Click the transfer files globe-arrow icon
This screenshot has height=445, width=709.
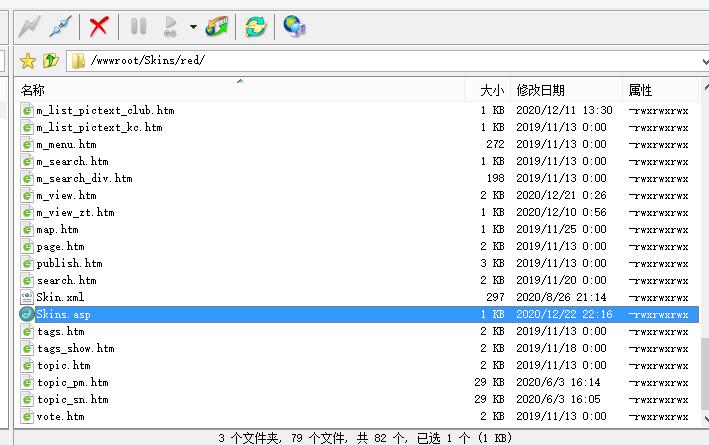[217, 26]
